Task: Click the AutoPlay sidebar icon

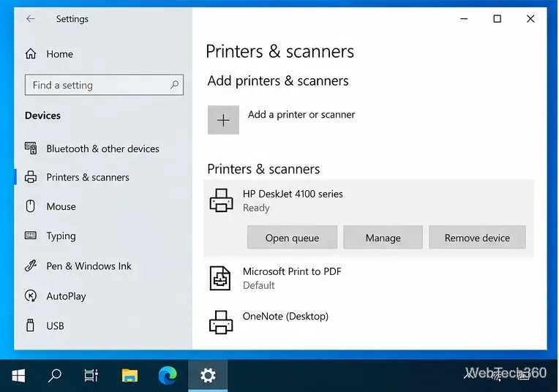Action: coord(31,295)
